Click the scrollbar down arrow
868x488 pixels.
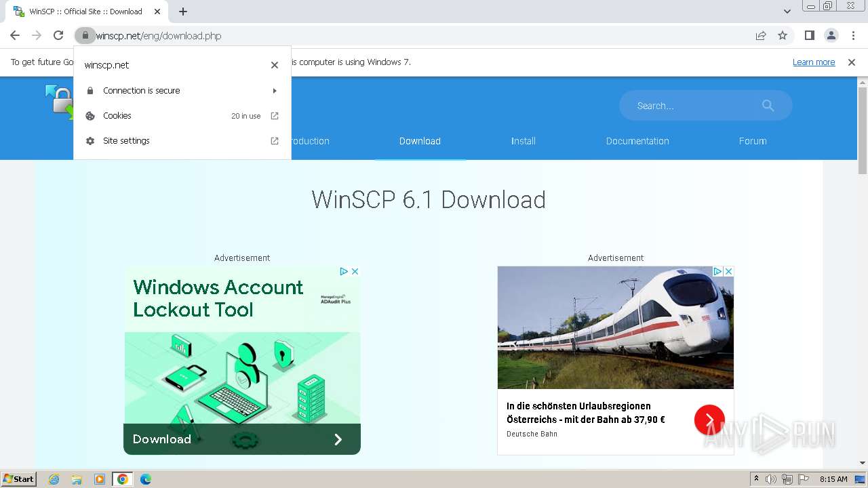click(863, 463)
